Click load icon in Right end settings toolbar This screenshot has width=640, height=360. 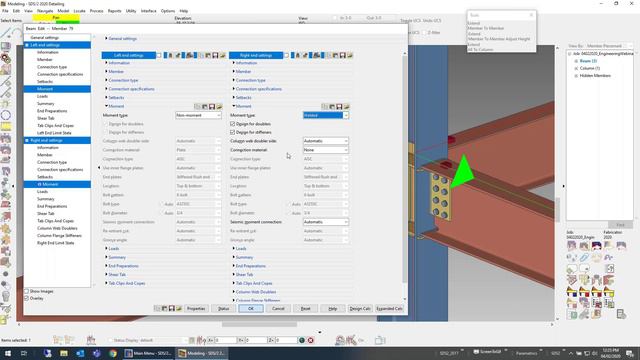click(x=350, y=55)
